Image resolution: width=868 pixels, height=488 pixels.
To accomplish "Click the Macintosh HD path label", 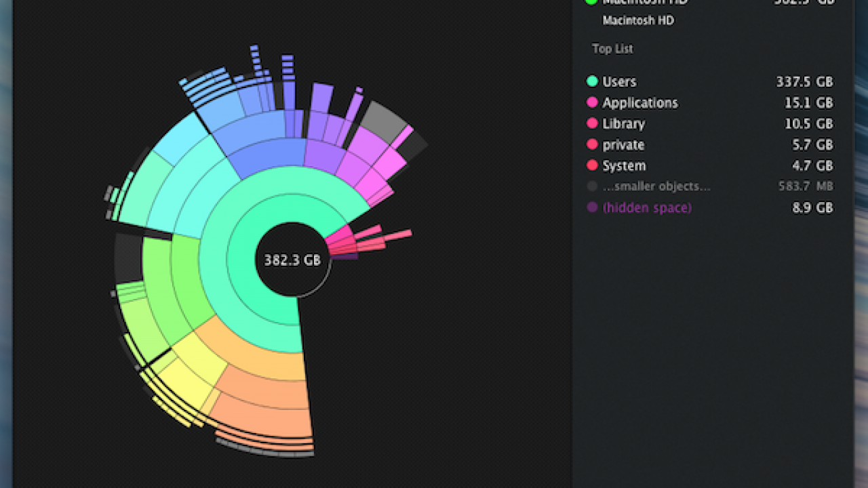I will pyautogui.click(x=638, y=21).
